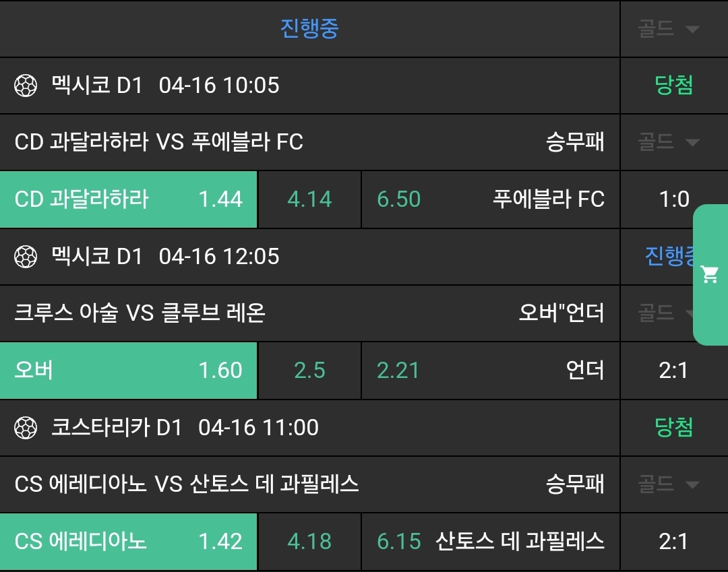
Task: Pick 오버 at 1.60 odds
Action: [x=128, y=371]
